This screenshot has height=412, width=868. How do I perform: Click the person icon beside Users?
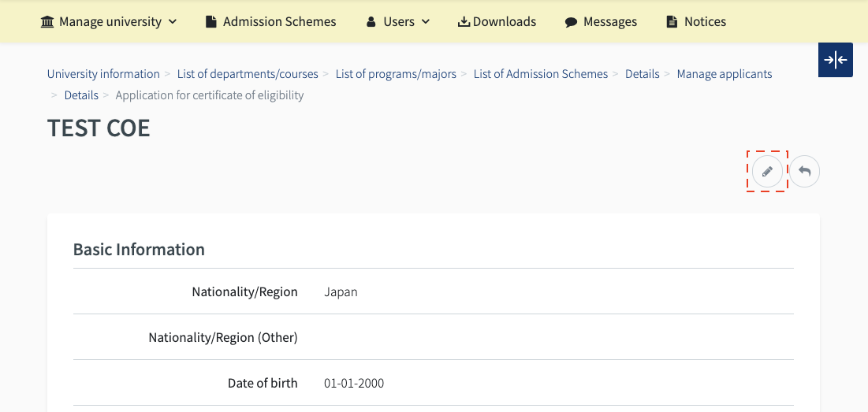coord(371,22)
